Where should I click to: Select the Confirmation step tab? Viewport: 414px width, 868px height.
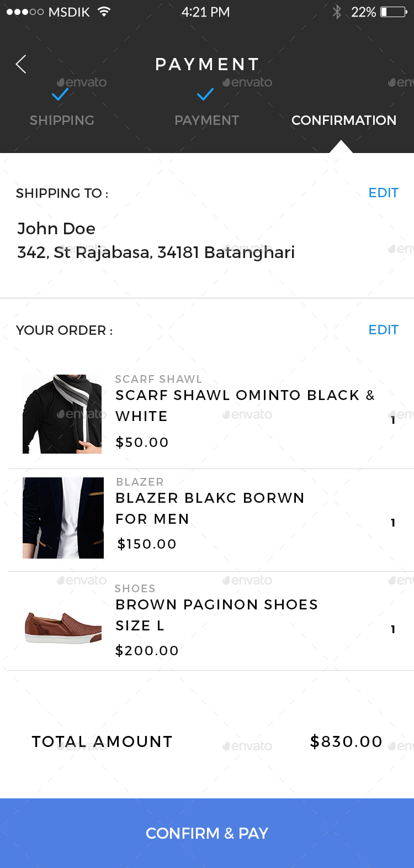point(343,120)
